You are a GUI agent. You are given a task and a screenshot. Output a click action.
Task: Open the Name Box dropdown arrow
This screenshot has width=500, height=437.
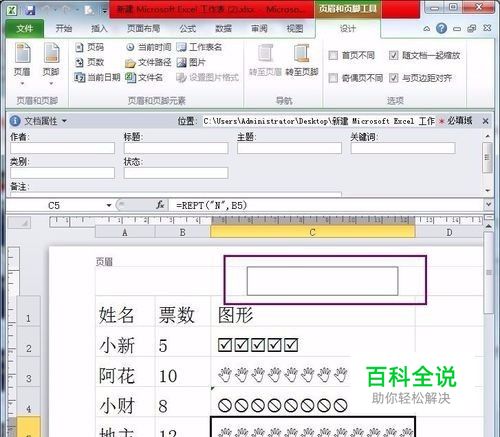click(x=109, y=205)
